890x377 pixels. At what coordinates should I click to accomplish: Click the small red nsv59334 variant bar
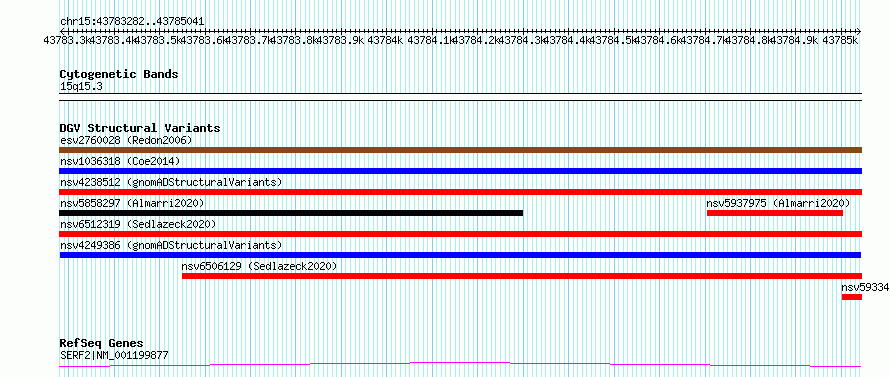click(x=852, y=297)
